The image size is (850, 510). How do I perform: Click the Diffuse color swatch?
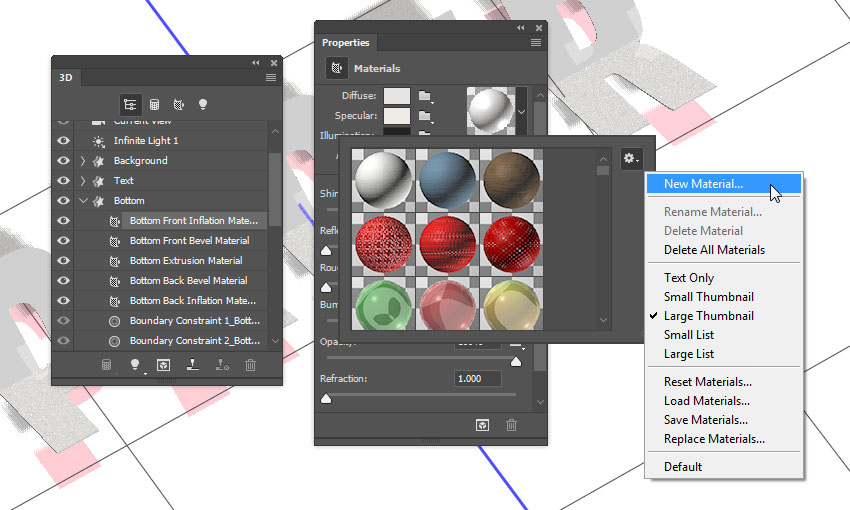397,96
